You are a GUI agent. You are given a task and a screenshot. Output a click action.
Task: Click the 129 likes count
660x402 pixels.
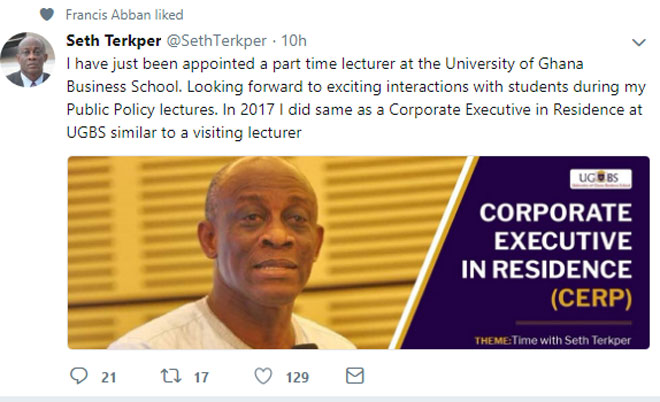tap(298, 377)
